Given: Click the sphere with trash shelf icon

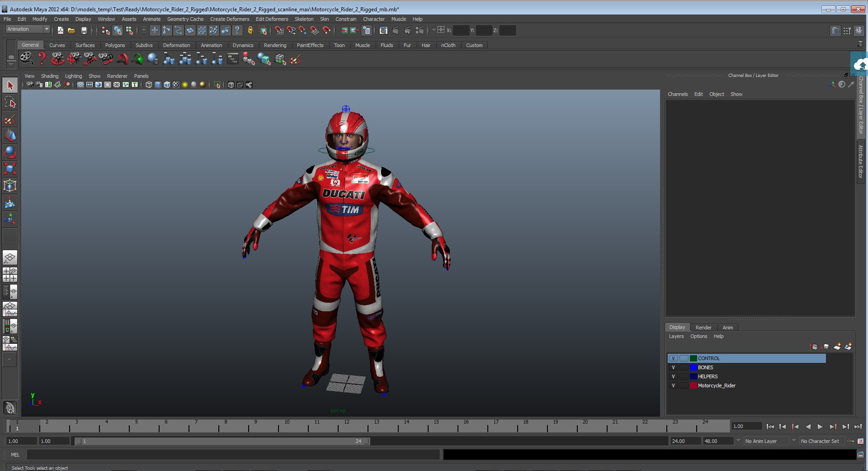Looking at the screenshot, I should pyautogui.click(x=153, y=58).
